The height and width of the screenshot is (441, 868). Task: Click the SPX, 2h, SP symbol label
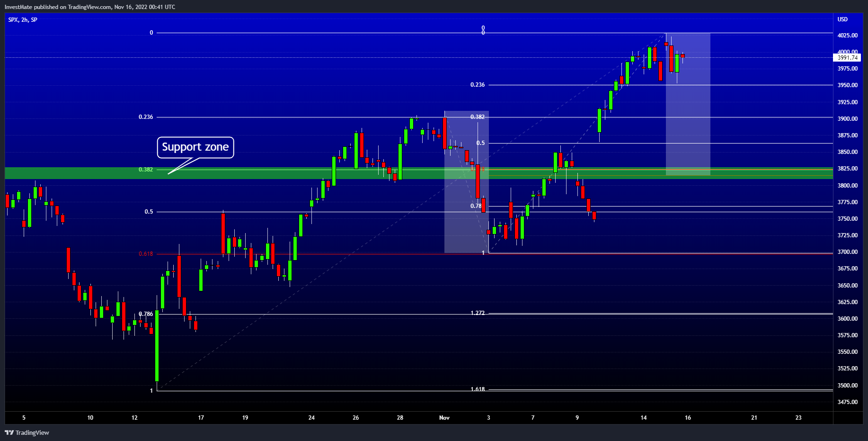(23, 20)
